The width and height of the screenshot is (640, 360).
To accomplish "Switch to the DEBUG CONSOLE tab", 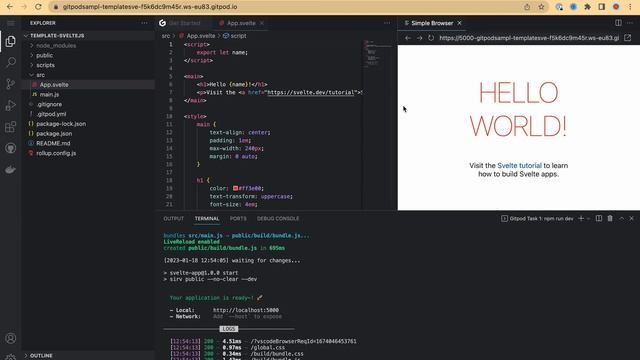I will pos(278,219).
